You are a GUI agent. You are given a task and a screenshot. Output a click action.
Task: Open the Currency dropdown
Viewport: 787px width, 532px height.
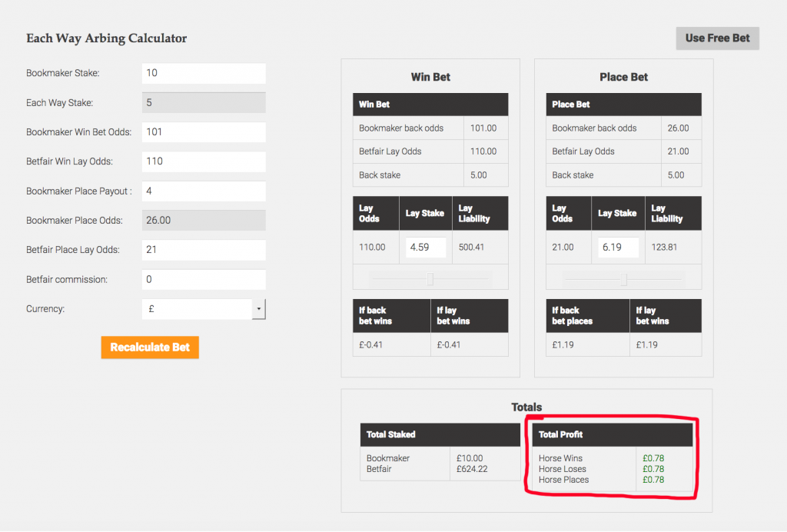click(x=204, y=309)
